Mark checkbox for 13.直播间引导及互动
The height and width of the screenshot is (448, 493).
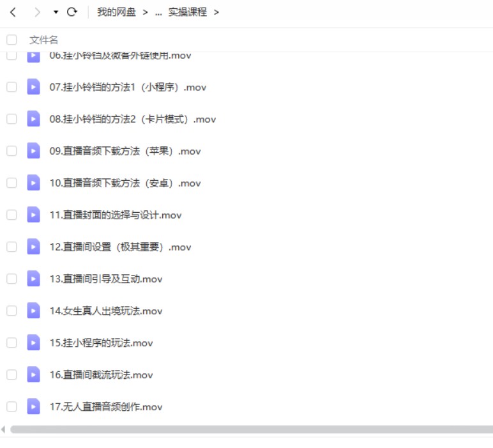pos(11,279)
